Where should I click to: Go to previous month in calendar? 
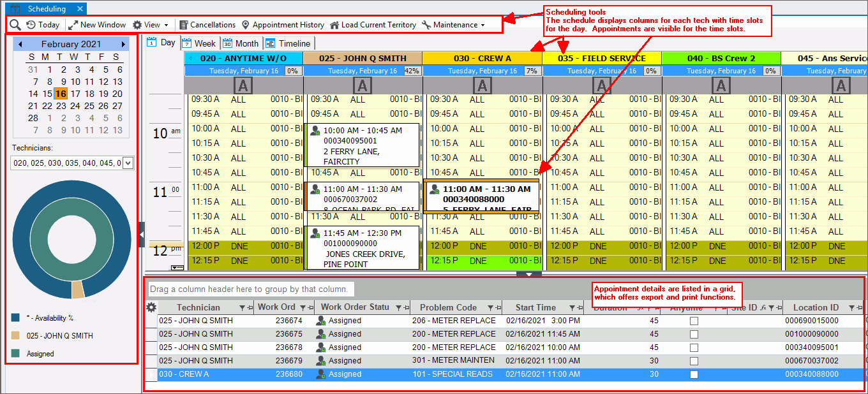pos(20,44)
